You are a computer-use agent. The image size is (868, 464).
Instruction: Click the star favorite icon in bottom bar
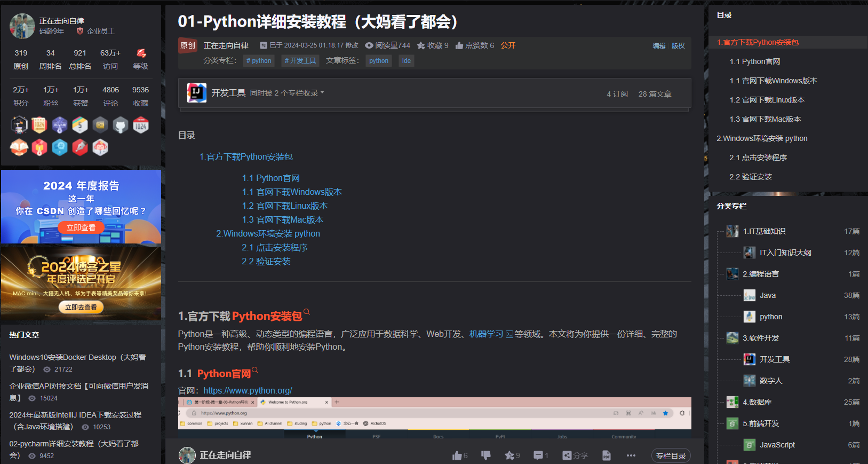509,455
